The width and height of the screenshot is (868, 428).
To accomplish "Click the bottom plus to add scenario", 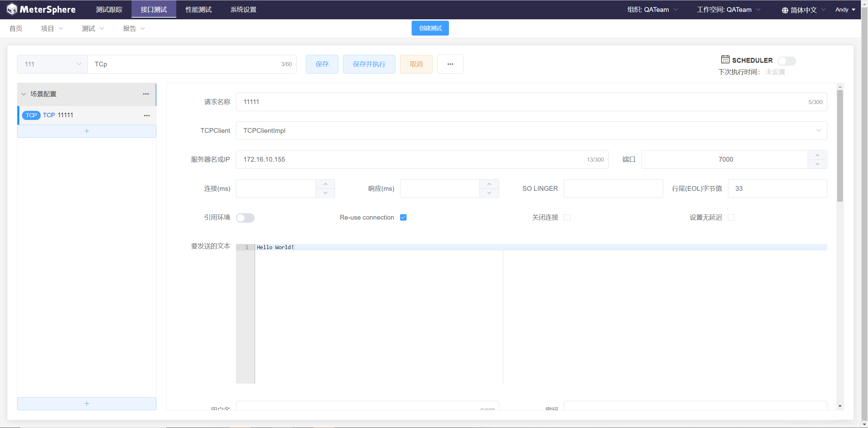I will point(87,404).
